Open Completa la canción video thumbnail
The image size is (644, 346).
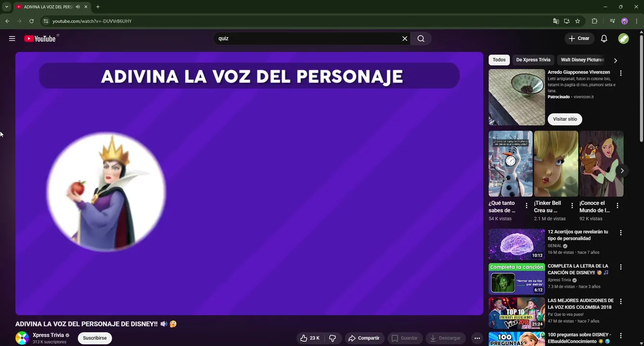[517, 279]
